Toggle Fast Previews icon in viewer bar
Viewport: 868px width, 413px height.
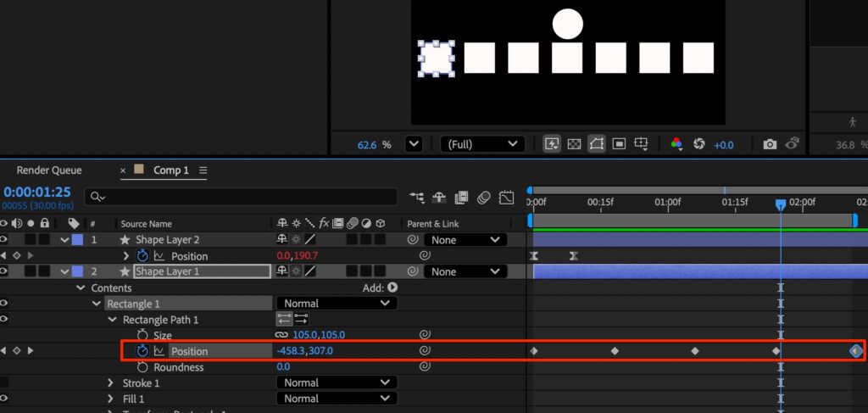(552, 144)
